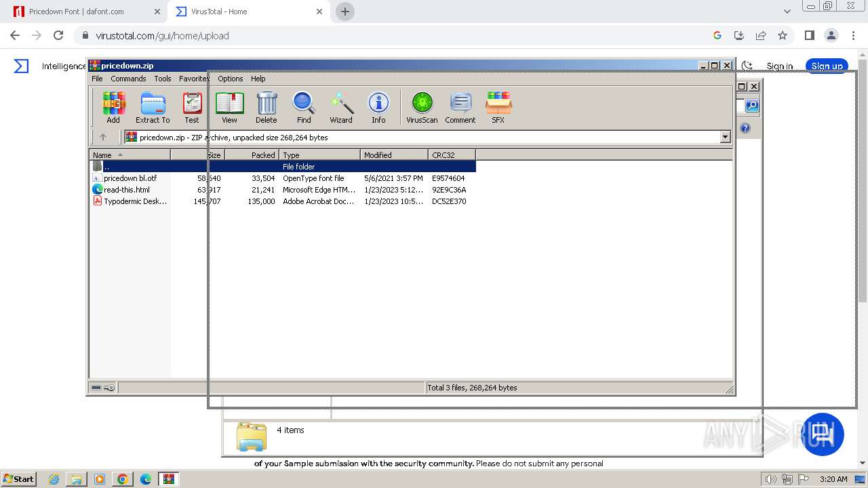Open File Explorer from the taskbar
This screenshot has height=488, width=868.
[77, 479]
